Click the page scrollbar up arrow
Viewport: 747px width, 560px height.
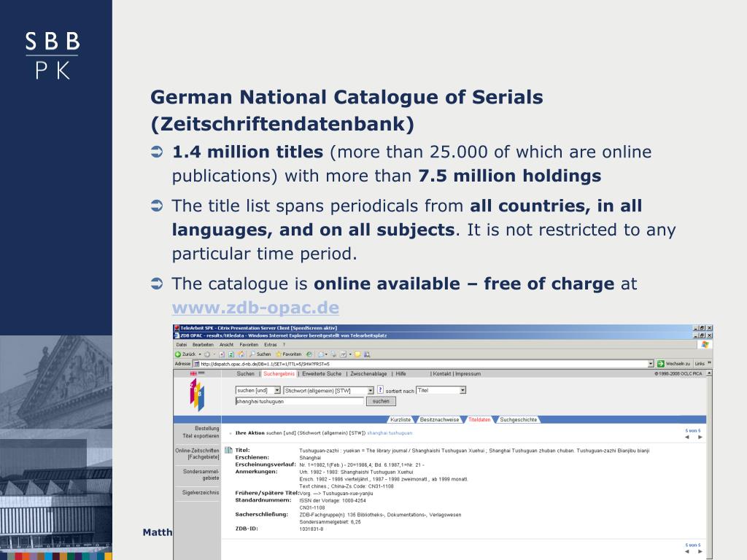[709, 373]
